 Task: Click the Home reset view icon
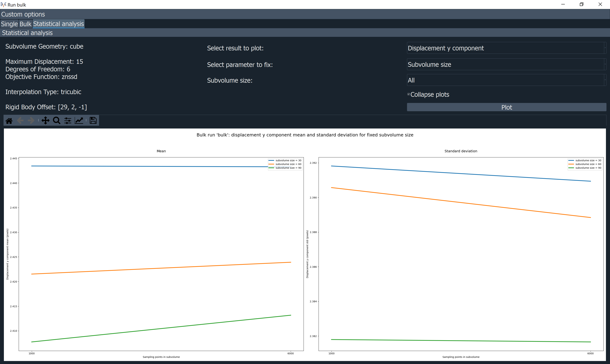point(9,120)
